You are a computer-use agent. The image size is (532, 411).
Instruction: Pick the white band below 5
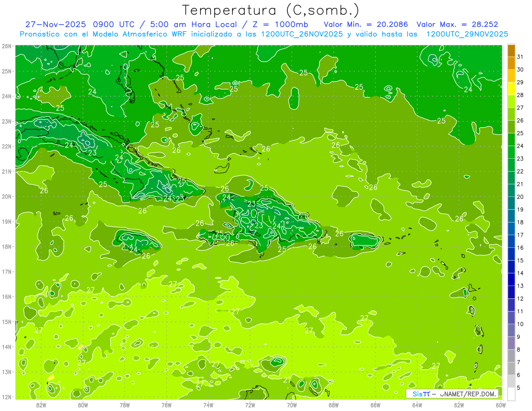511,394
